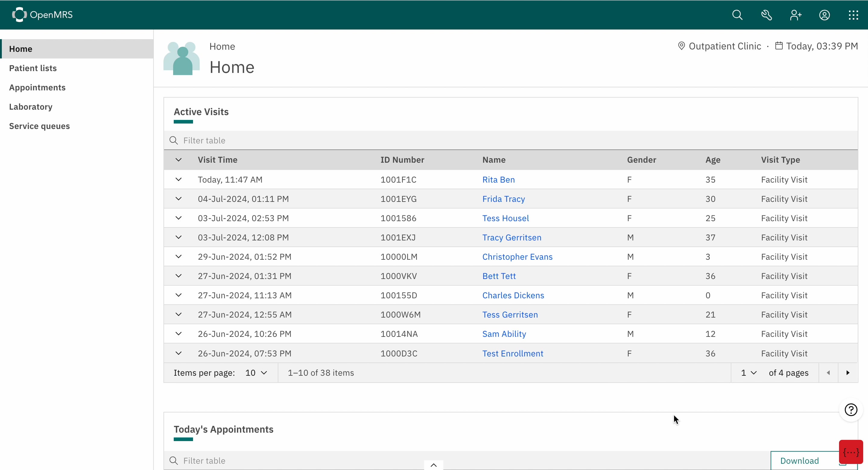
Task: Navigate to Service queues
Action: point(40,126)
